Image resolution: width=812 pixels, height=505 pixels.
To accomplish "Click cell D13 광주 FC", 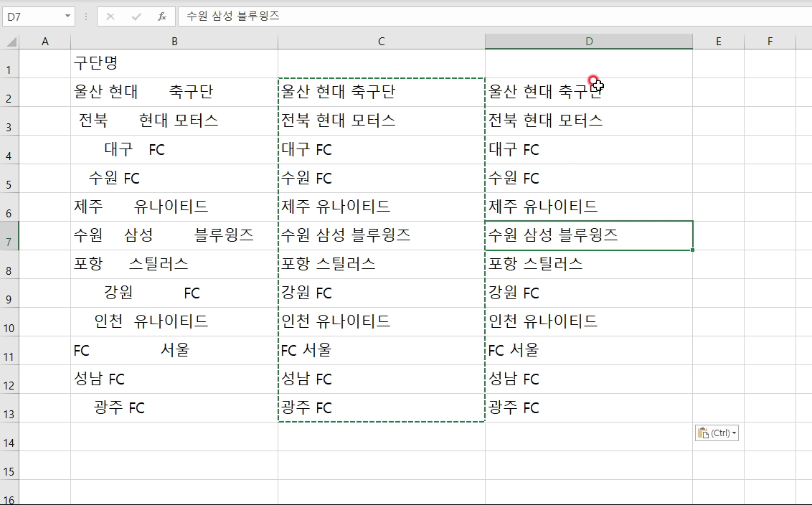I will pyautogui.click(x=589, y=408).
